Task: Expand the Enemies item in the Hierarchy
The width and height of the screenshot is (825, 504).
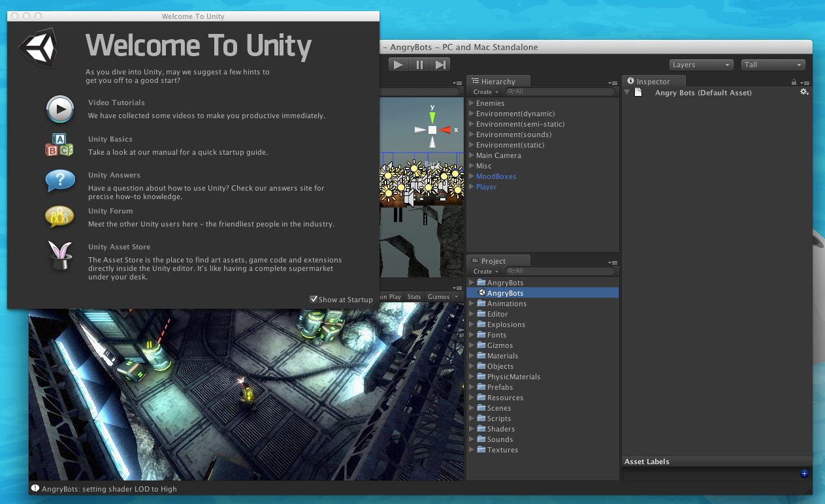Action: [x=471, y=103]
